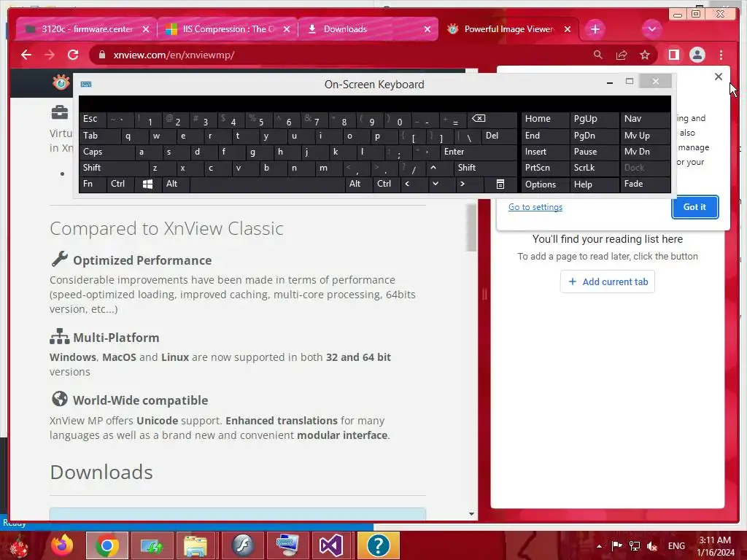Viewport: 747px width, 560px height.
Task: Click the Enter key
Action: (479, 152)
